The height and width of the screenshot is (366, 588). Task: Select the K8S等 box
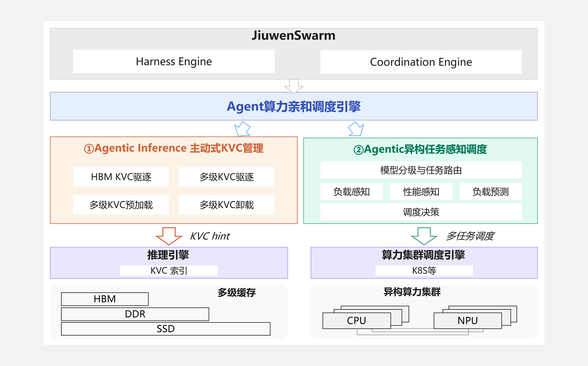tap(424, 271)
